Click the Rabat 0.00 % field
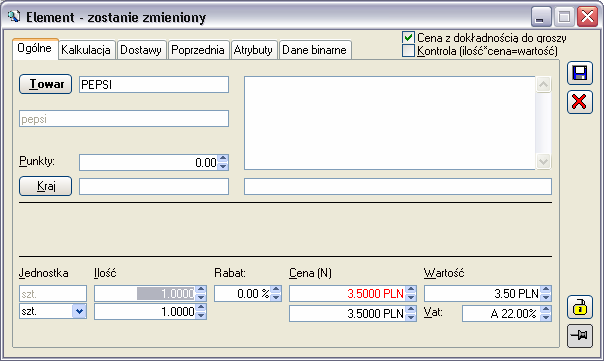604x361 pixels. [x=243, y=294]
